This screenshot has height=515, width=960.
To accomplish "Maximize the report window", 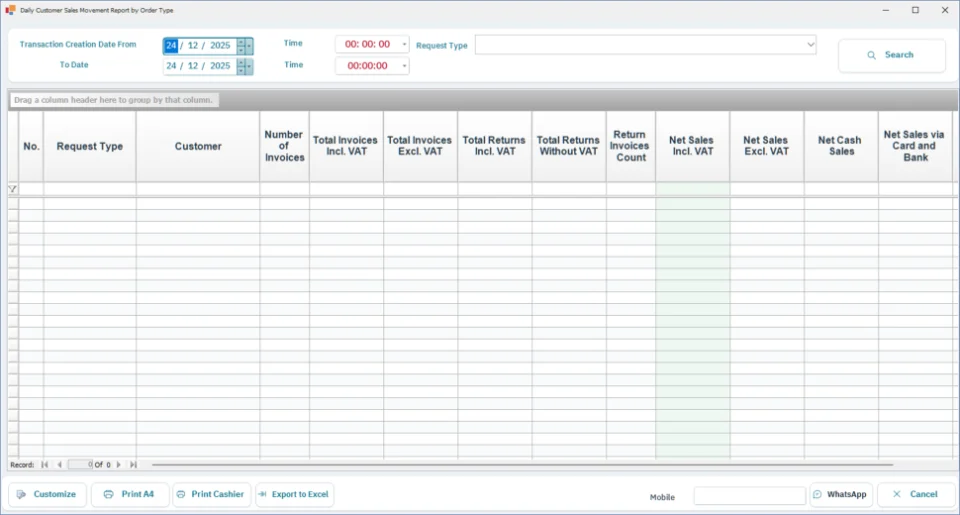I will pyautogui.click(x=915, y=10).
